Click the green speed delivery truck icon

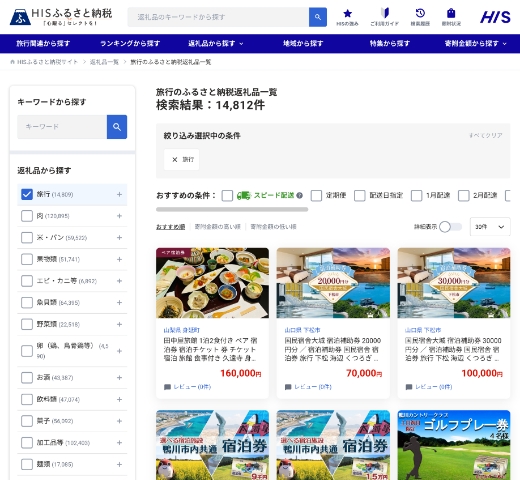[243, 196]
